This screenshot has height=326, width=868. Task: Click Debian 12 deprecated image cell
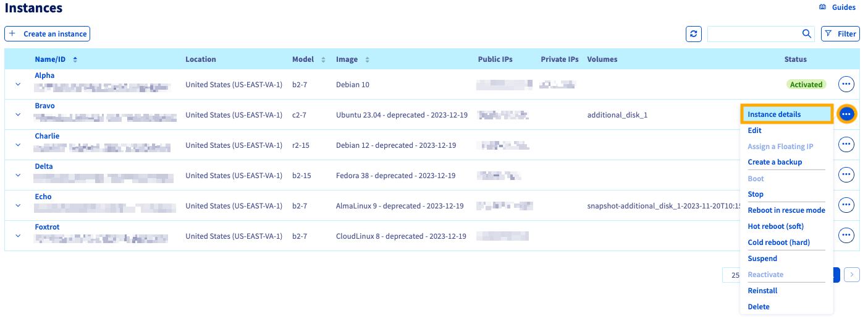[396, 145]
